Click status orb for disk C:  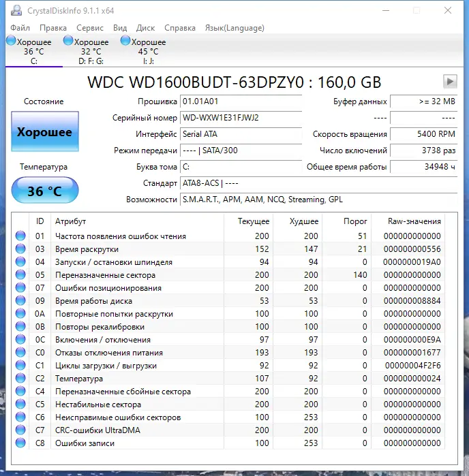11,40
